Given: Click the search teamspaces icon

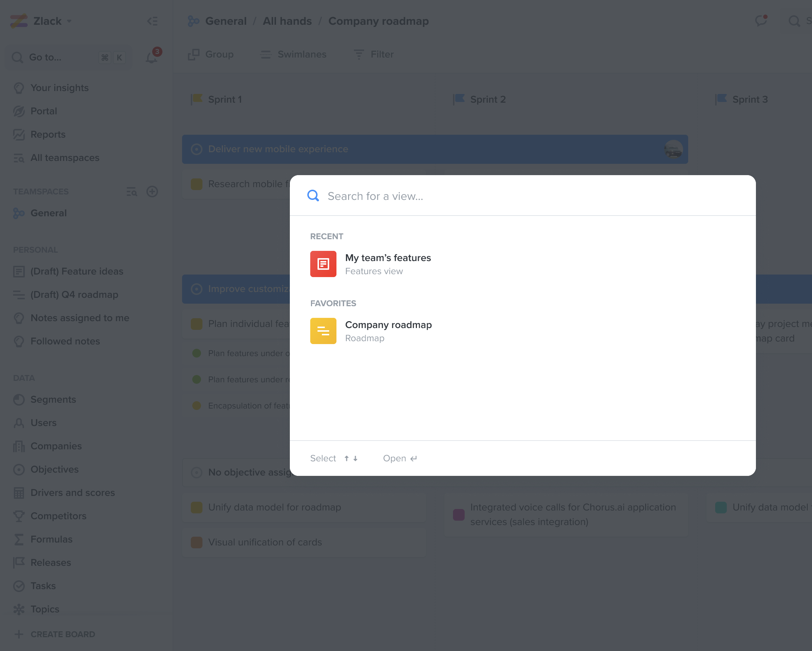Looking at the screenshot, I should pyautogui.click(x=131, y=192).
